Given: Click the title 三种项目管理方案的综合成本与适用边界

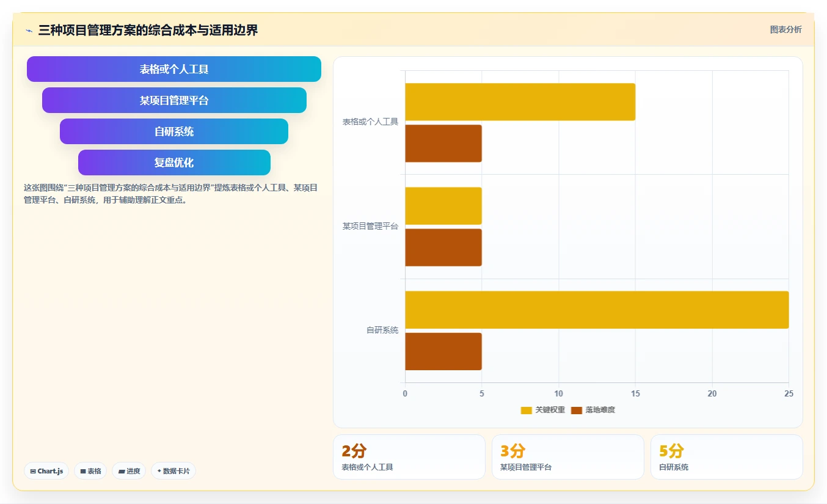Looking at the screenshot, I should 148,30.
